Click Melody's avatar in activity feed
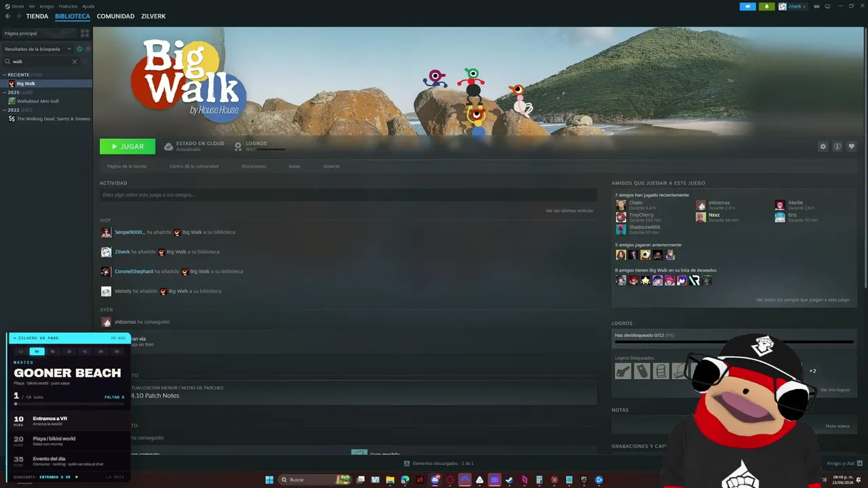868x488 pixels. pyautogui.click(x=106, y=291)
